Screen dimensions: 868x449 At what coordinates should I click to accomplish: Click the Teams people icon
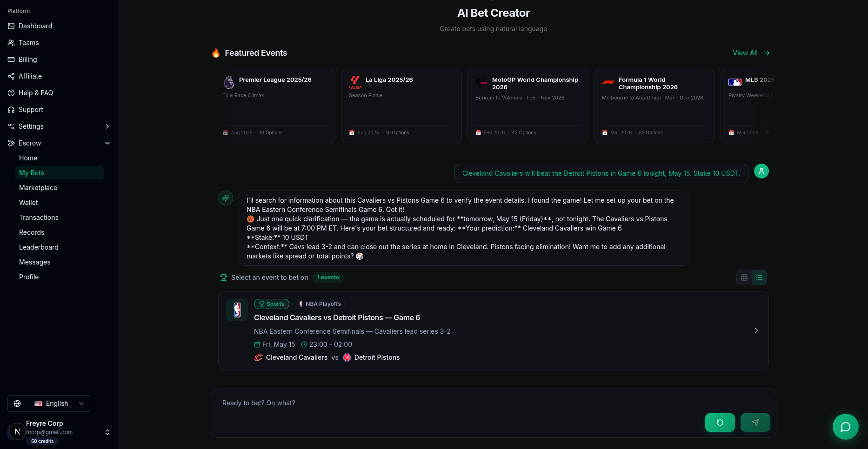(11, 43)
